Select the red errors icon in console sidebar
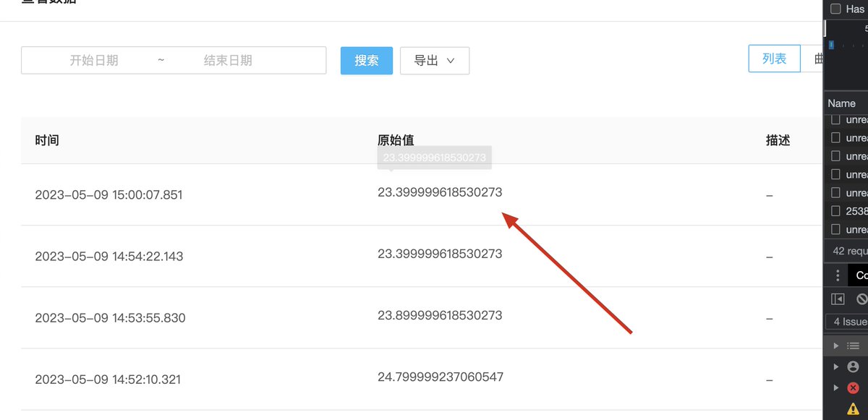Viewport: 868px width, 420px height. tap(852, 387)
